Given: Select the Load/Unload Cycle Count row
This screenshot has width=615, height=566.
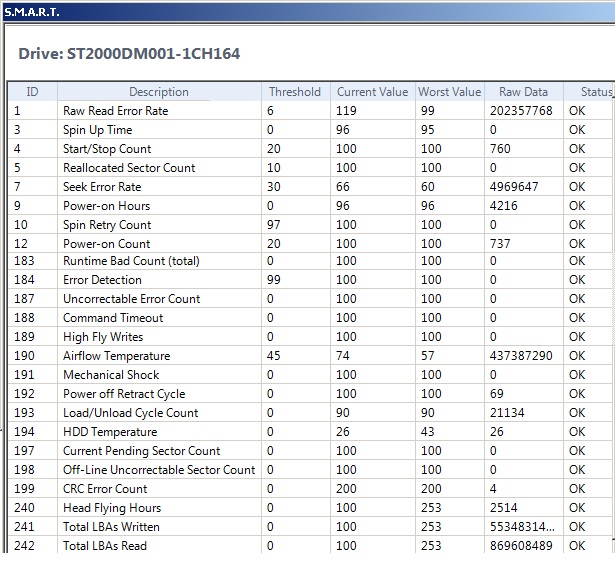Looking at the screenshot, I should tap(311, 413).
